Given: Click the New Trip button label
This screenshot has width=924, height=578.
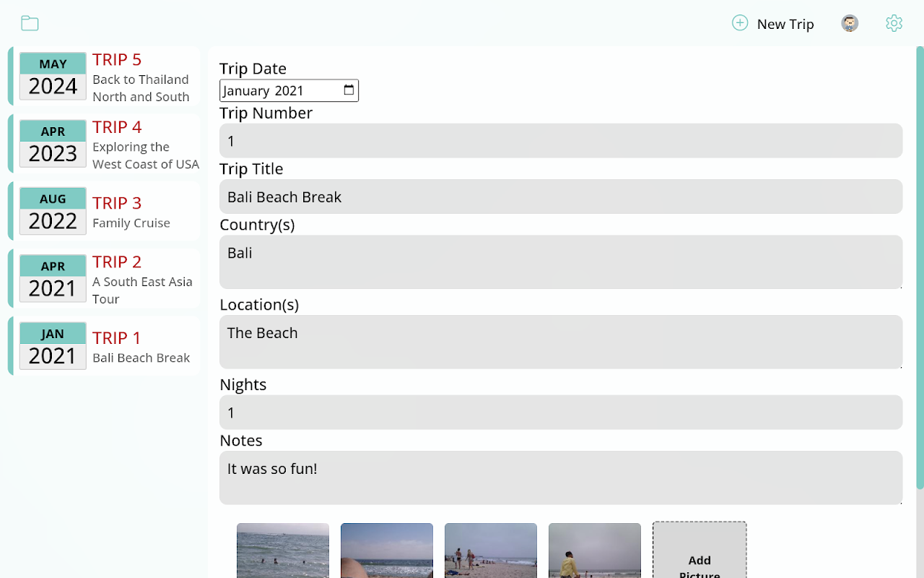Looking at the screenshot, I should point(785,24).
